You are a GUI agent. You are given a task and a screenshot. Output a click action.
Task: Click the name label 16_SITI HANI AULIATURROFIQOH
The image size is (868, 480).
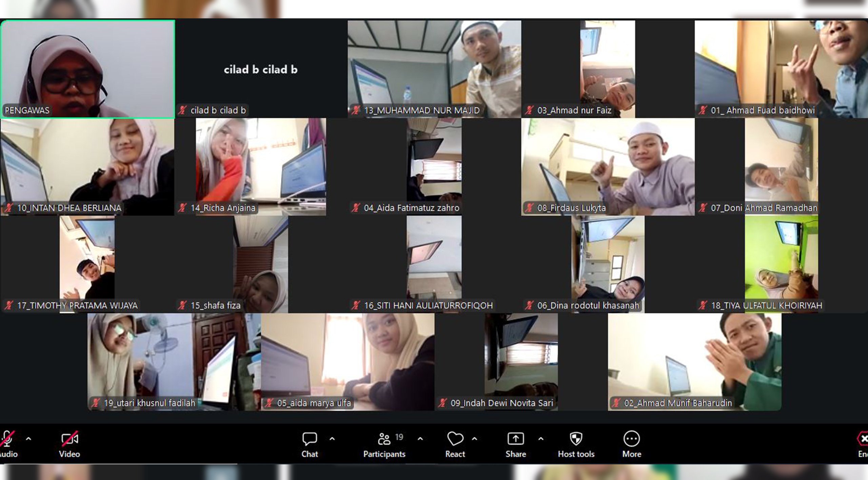428,305
